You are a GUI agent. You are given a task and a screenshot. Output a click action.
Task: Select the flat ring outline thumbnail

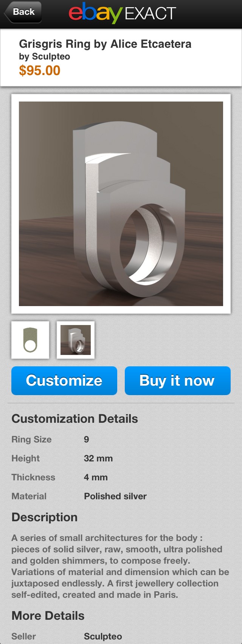pos(30,340)
